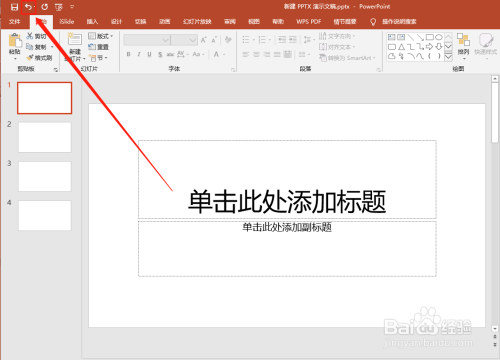Click Increase Font Size icon

[204, 40]
